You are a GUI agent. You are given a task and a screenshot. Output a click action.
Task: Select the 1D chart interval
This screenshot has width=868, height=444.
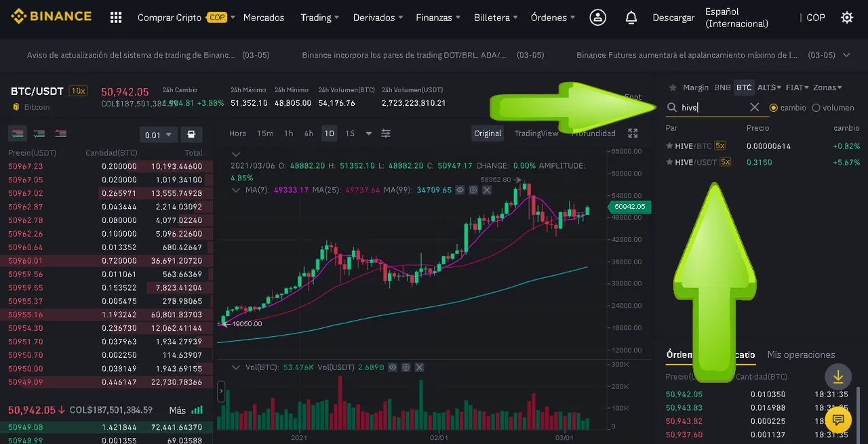click(329, 134)
